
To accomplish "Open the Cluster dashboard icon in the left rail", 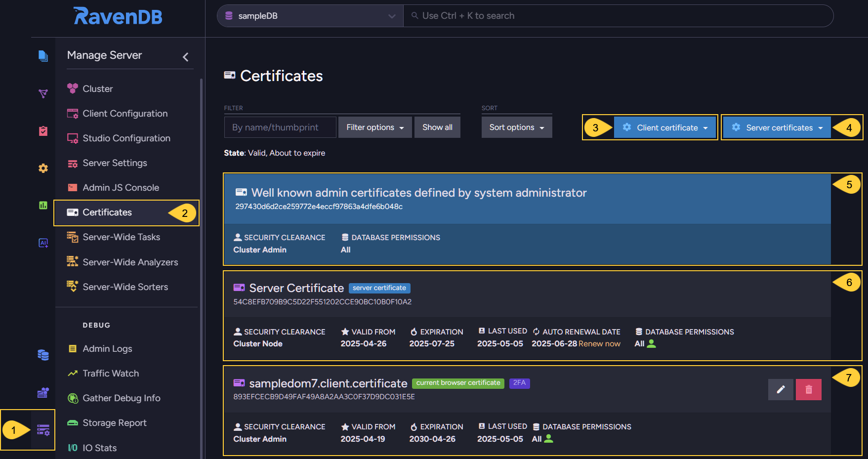I will 43,392.
